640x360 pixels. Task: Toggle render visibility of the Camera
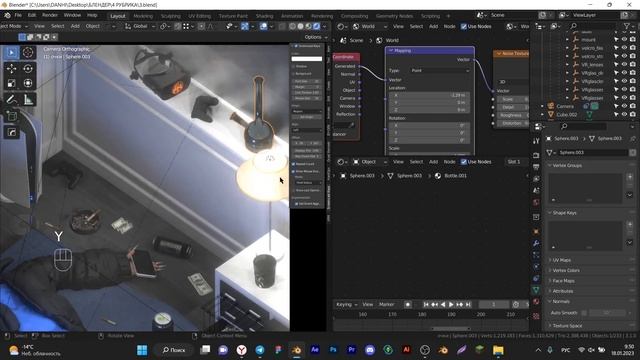click(633, 106)
